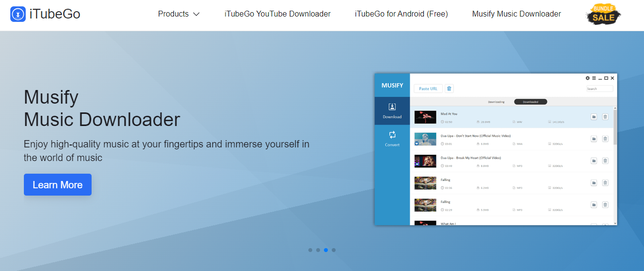
Task: Open iTubeGo YouTube Downloader page
Action: (x=278, y=14)
